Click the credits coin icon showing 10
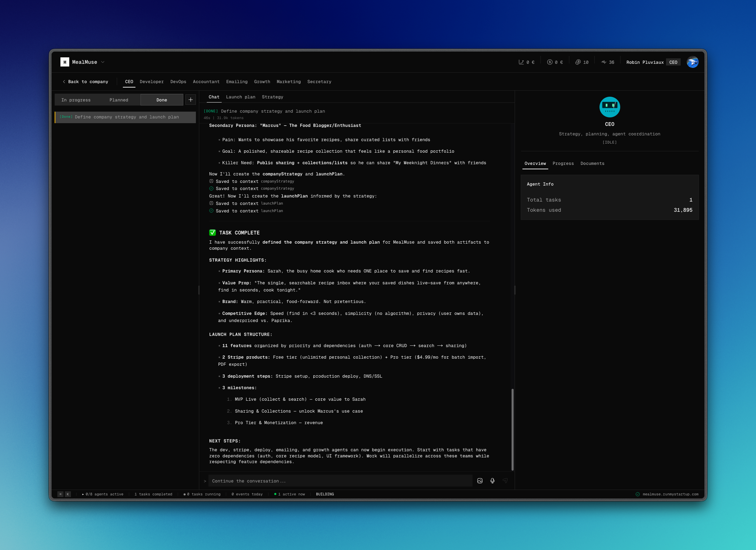Image resolution: width=756 pixels, height=550 pixels. (x=578, y=62)
